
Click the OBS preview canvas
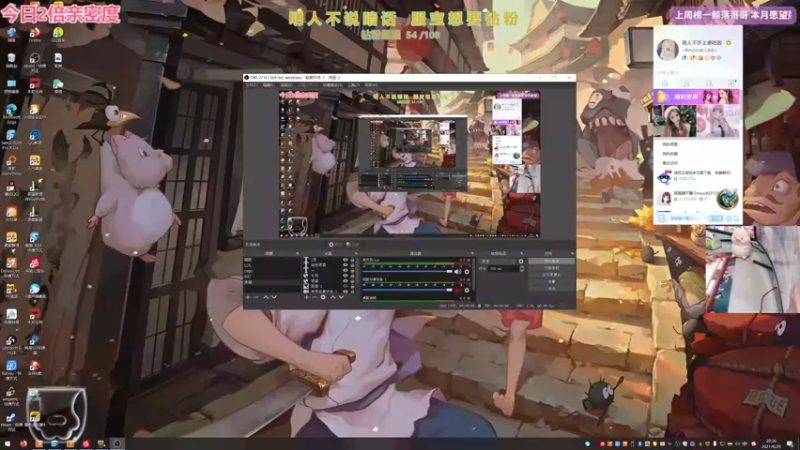coord(409,164)
